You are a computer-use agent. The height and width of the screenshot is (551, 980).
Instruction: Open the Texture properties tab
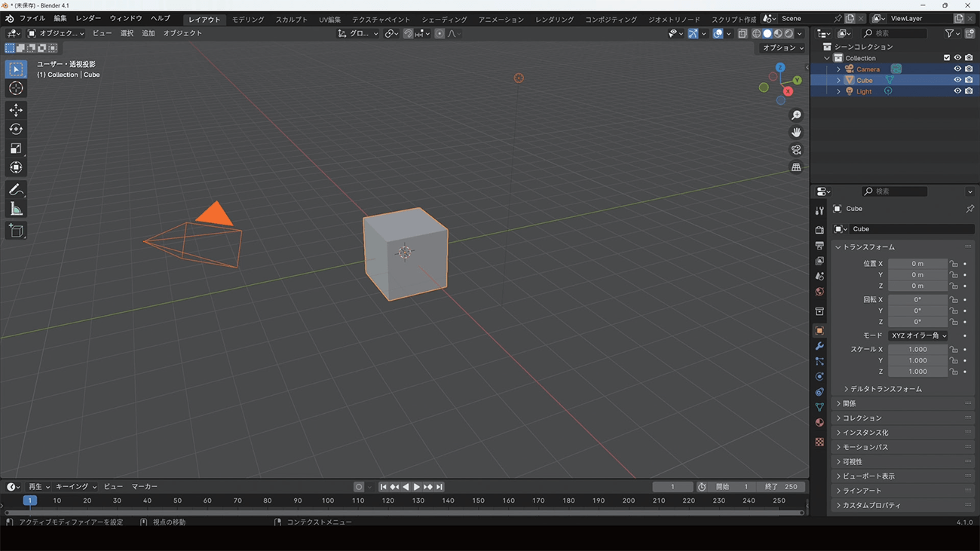pos(819,442)
